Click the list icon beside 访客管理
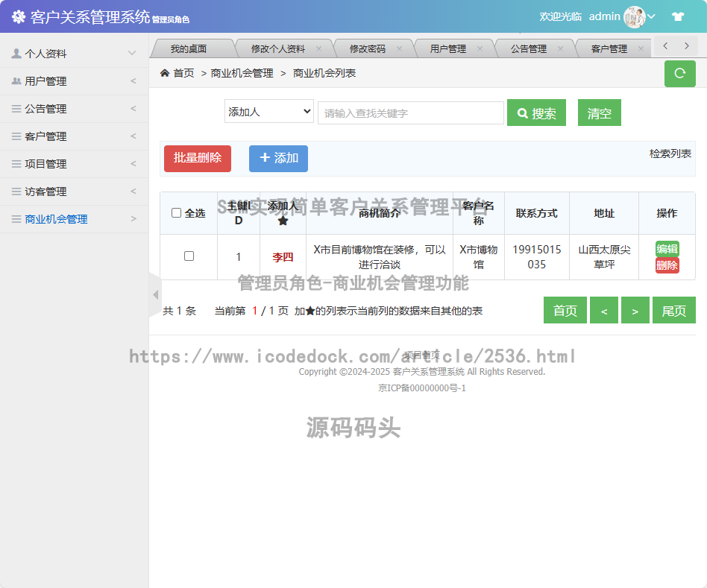Screen dimensions: 707x588 point(16,192)
